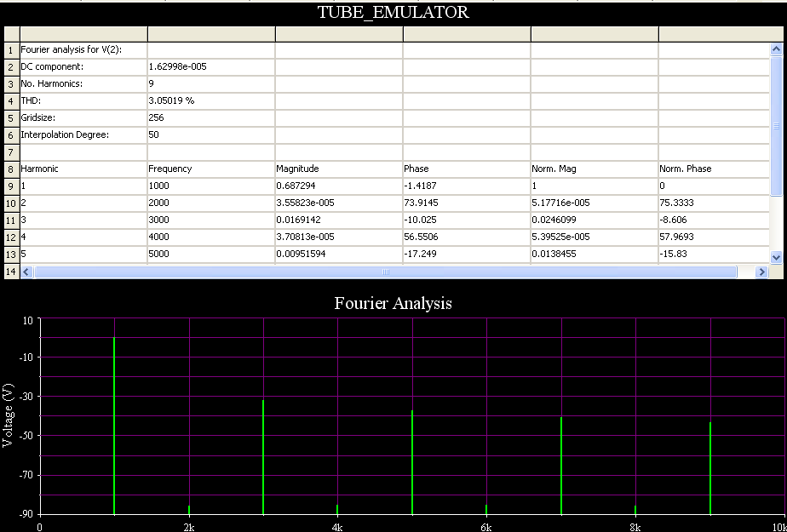
Task: Select norm. phase -15.83 cell
Action: [x=714, y=255]
